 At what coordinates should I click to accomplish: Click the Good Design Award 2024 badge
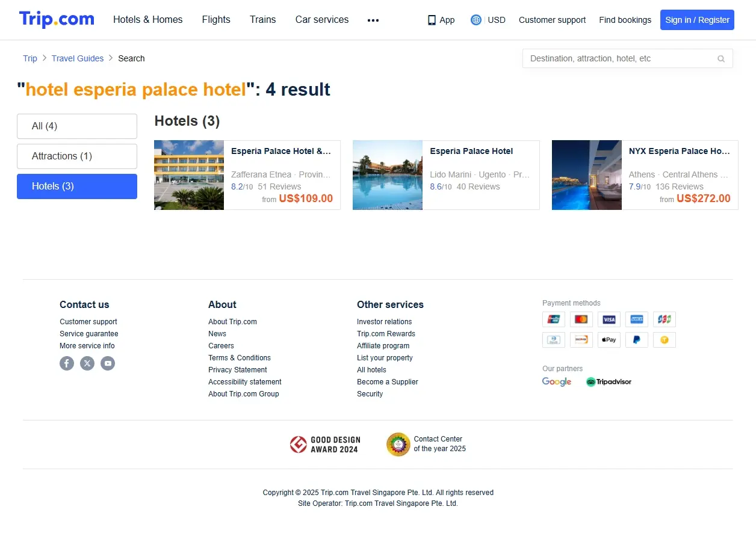click(324, 445)
